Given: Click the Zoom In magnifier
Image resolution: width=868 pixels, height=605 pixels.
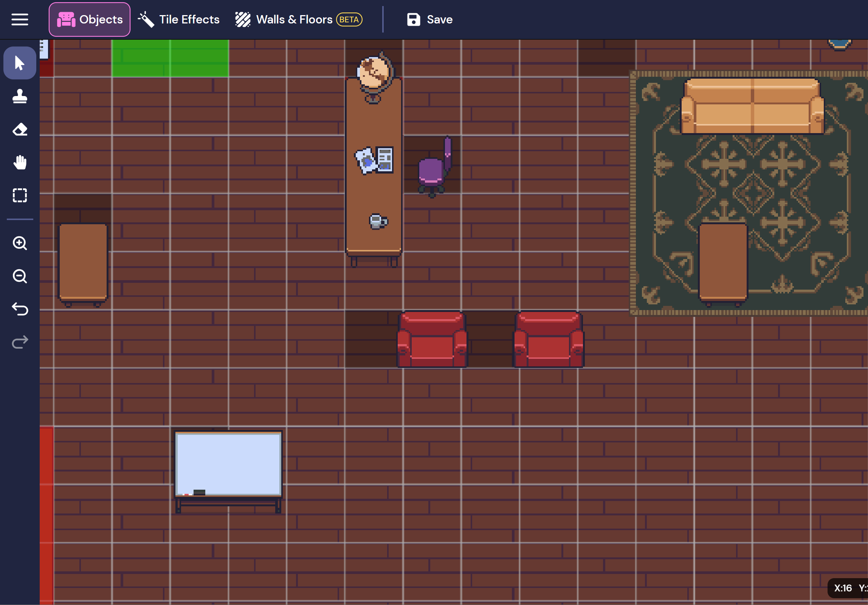Looking at the screenshot, I should click(x=20, y=243).
